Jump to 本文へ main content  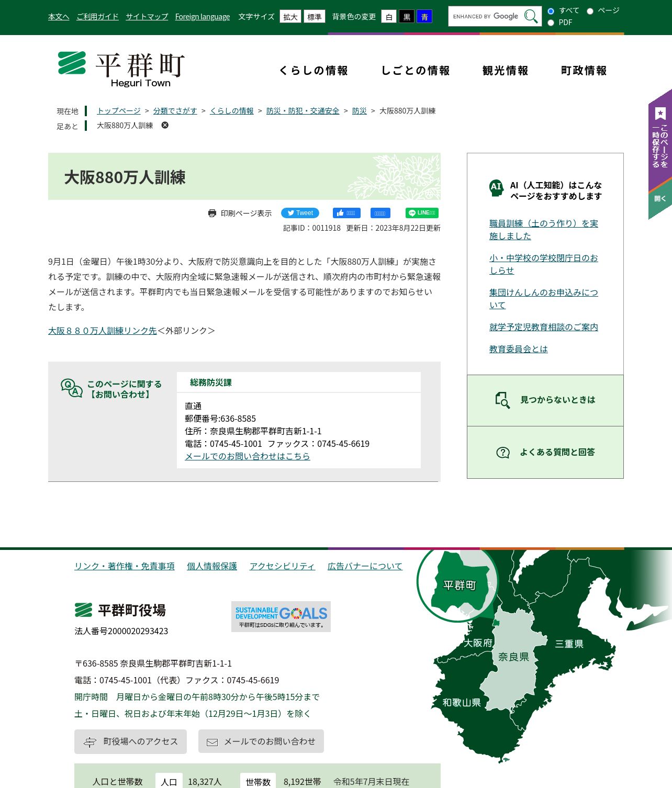(59, 17)
